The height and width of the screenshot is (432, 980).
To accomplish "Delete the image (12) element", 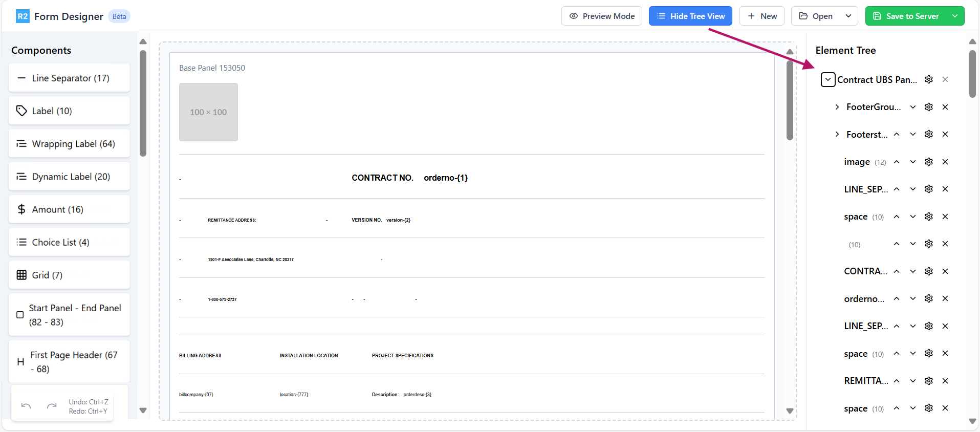I will (x=945, y=162).
